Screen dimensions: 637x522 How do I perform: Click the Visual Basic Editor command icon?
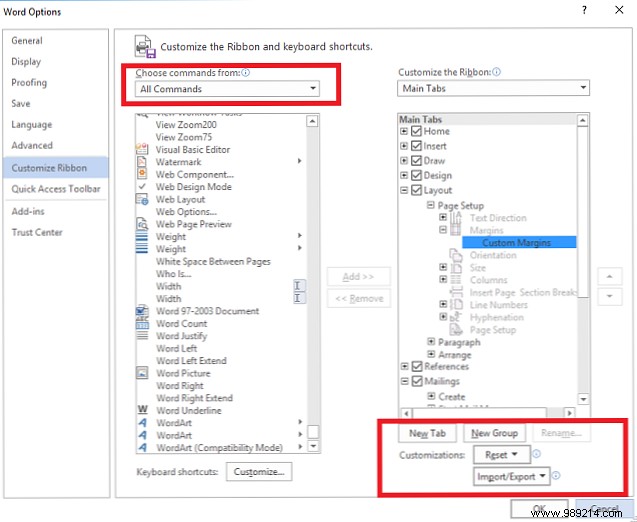tap(142, 149)
